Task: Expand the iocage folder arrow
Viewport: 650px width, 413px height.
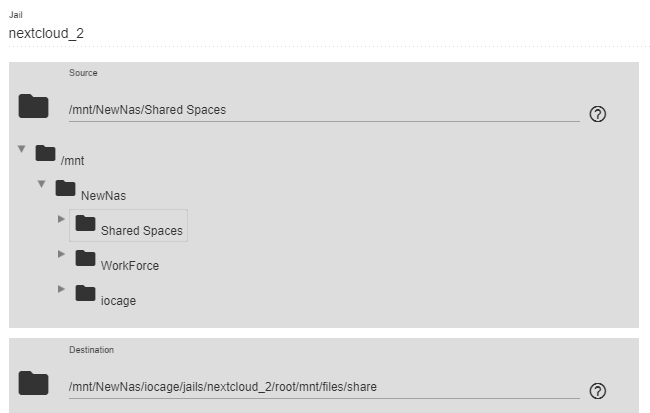Action: point(61,289)
